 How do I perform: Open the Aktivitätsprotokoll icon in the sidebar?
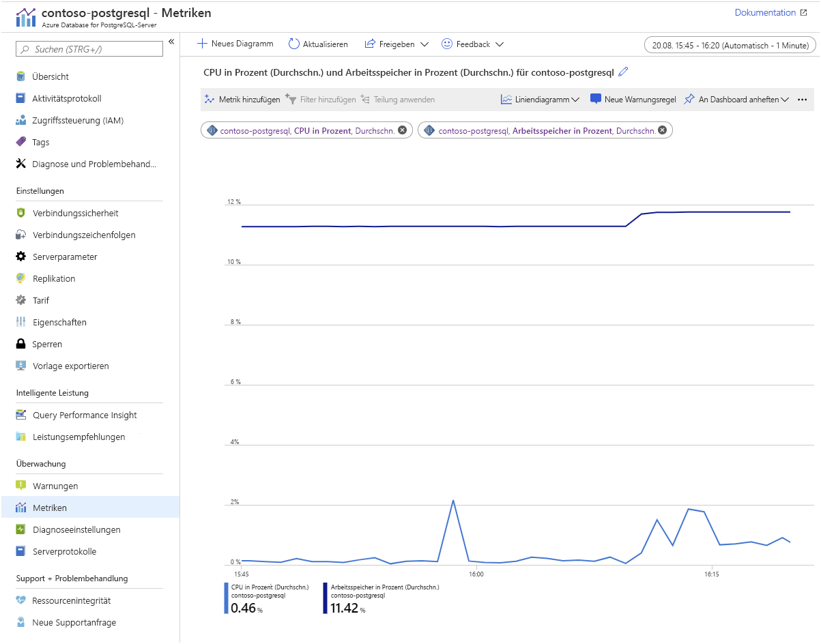(21, 98)
